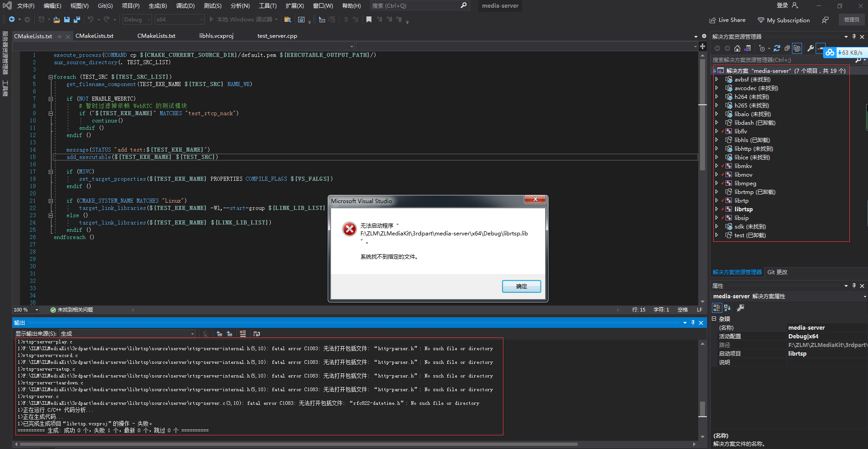Expand the libflv project node
The height and width of the screenshot is (449, 868).
pyautogui.click(x=717, y=131)
